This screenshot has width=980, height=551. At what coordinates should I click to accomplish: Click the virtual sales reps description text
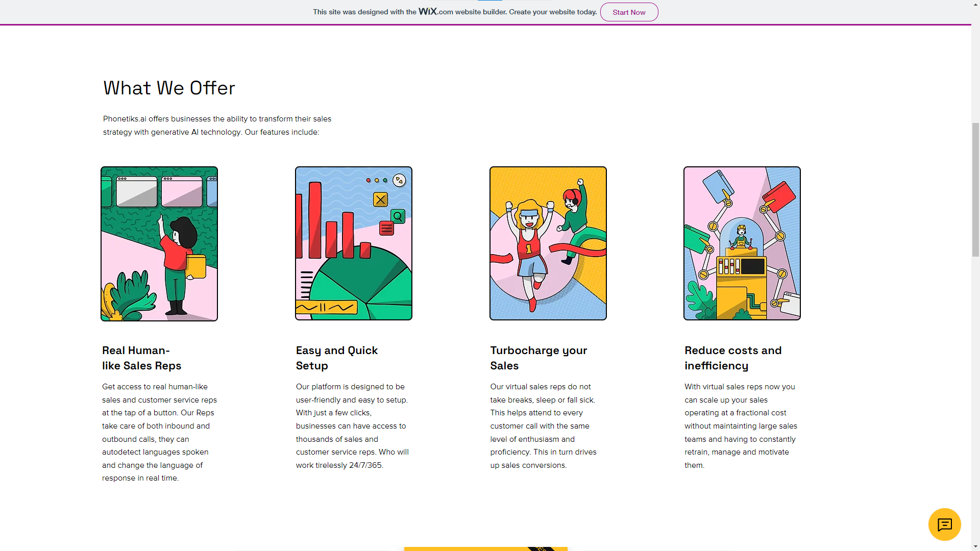(543, 425)
